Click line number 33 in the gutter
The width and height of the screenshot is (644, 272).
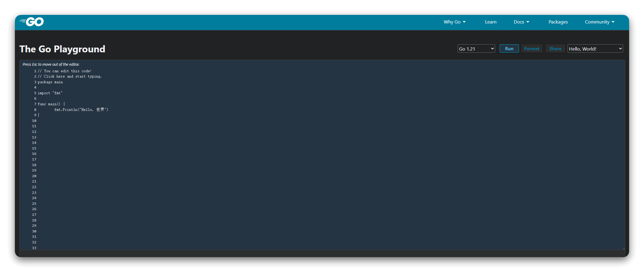(x=34, y=248)
